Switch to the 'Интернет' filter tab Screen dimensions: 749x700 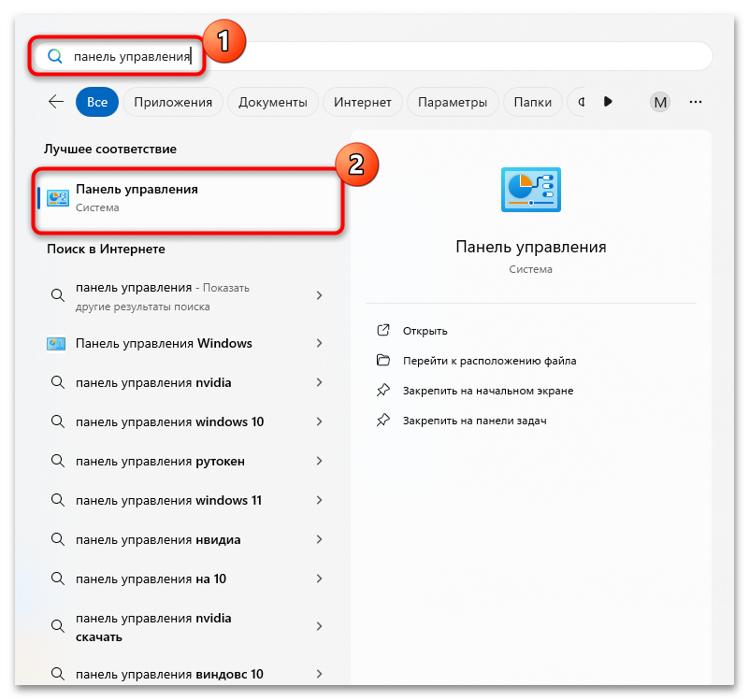click(363, 102)
